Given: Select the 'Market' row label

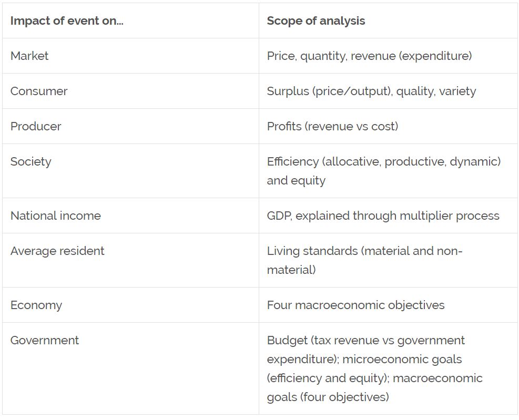Looking at the screenshot, I should click(x=29, y=56).
